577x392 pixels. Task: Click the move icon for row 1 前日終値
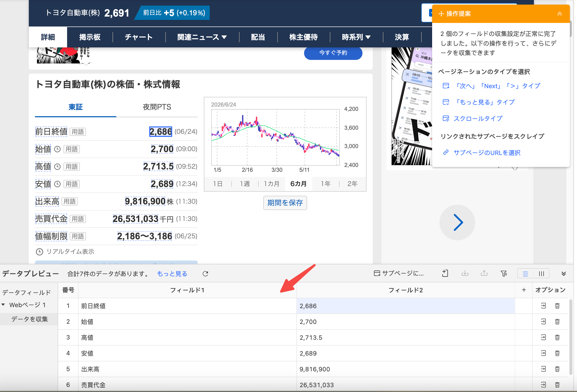(x=544, y=306)
